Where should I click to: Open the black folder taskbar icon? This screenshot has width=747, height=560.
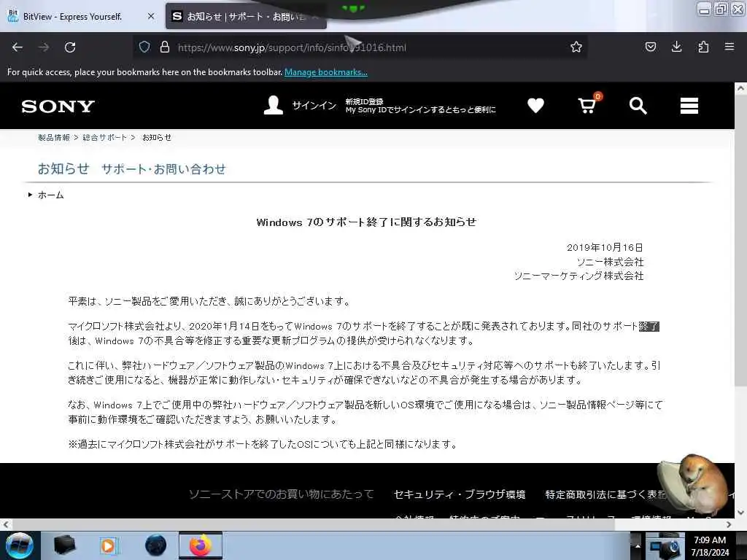64,545
